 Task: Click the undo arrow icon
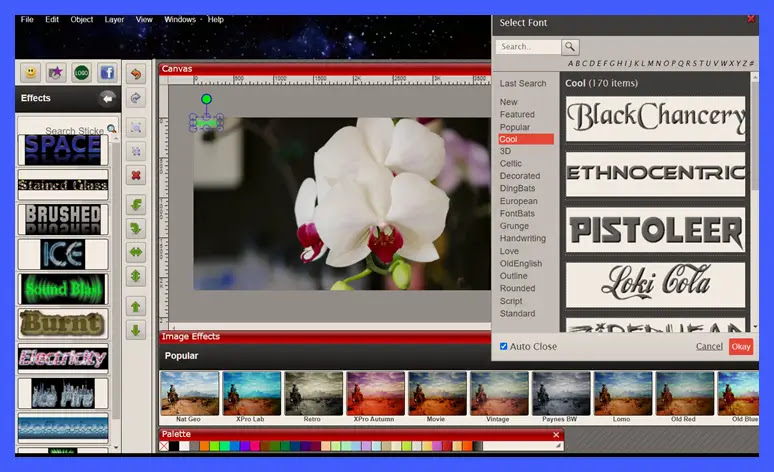point(136,74)
